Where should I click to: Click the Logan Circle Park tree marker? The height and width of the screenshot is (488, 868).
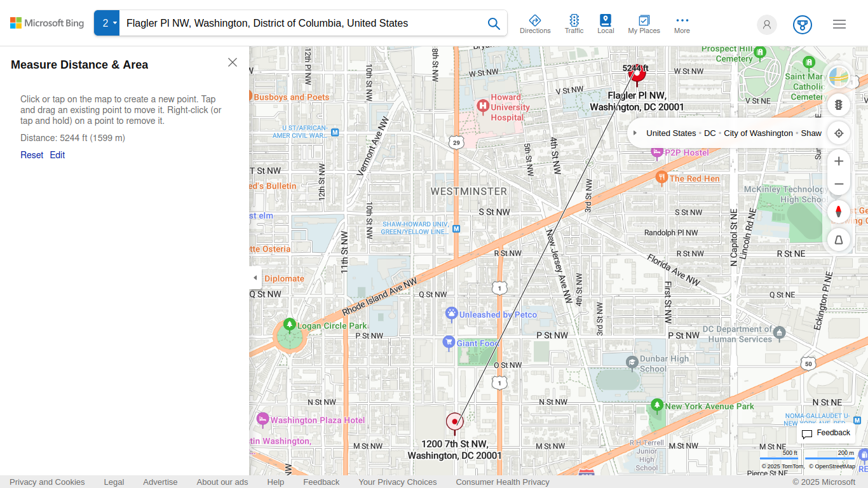coord(290,325)
